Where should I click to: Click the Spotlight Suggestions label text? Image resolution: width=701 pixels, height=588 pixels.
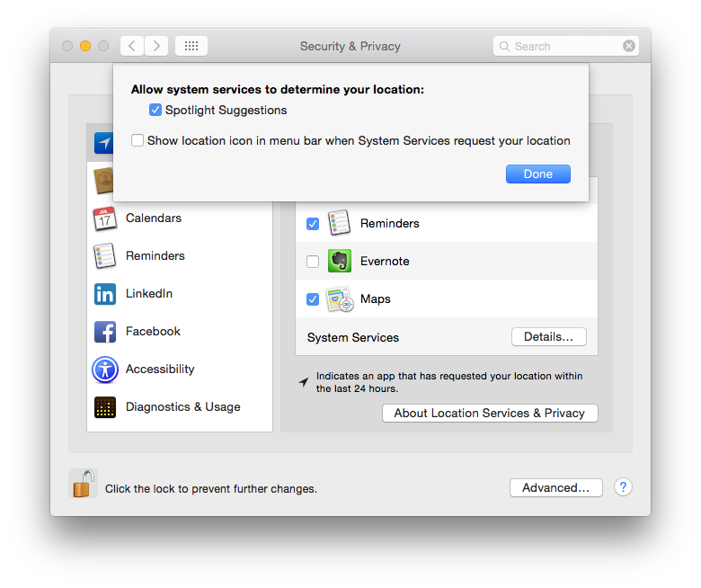pos(226,111)
